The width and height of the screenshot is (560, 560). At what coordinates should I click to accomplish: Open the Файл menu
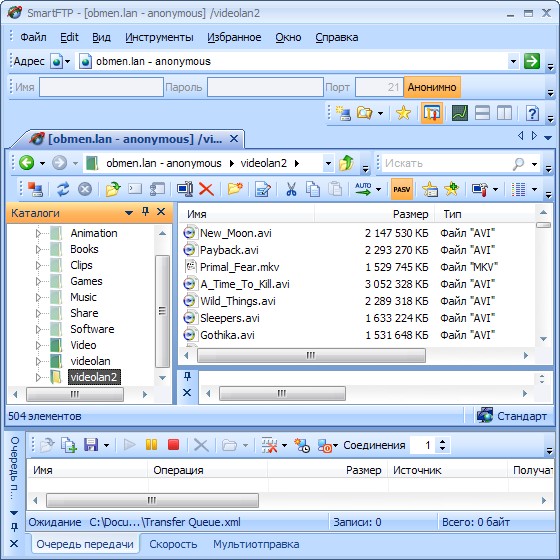pos(33,37)
